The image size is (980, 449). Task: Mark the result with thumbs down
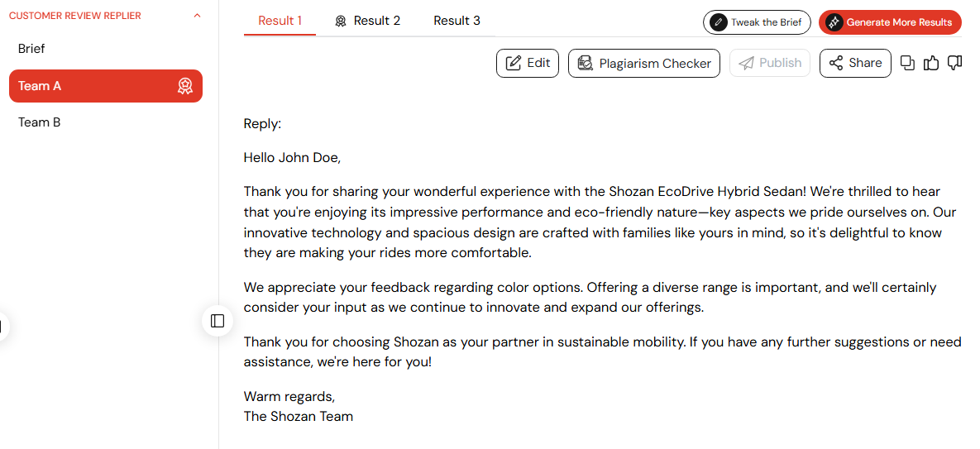(x=954, y=63)
